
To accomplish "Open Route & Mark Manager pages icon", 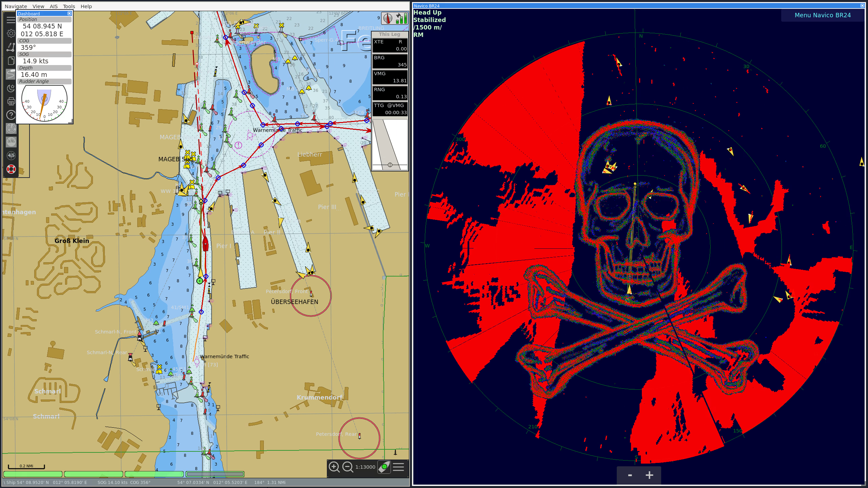I will (11, 61).
